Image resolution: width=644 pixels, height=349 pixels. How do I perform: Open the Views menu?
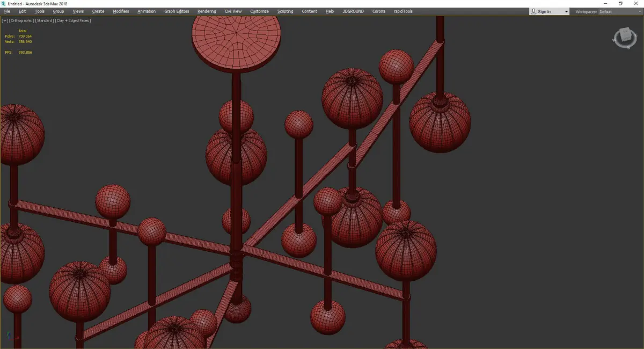(78, 11)
